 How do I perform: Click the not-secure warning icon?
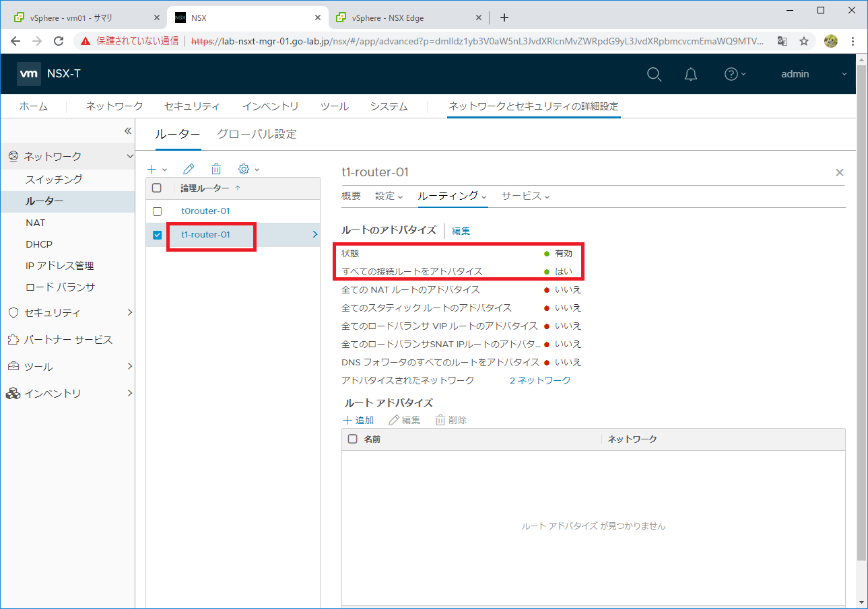(x=86, y=41)
